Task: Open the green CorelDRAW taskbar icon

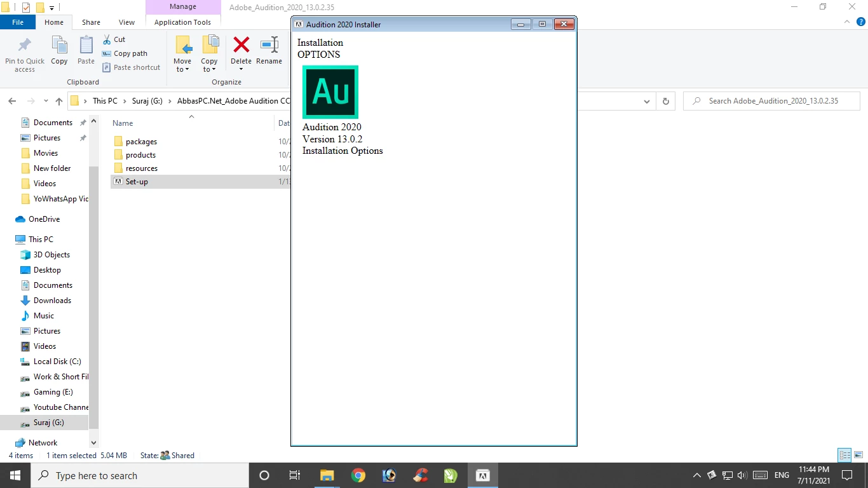Action: tap(451, 475)
